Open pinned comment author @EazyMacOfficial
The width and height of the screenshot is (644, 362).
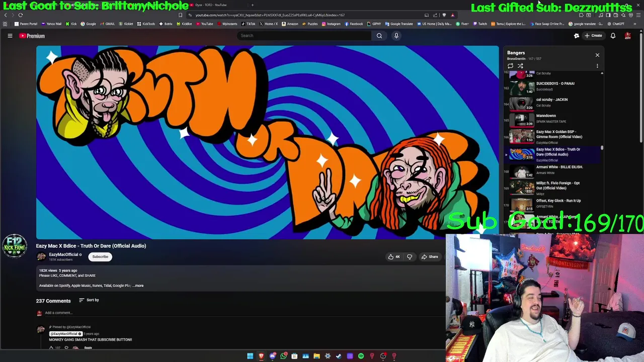[65, 334]
